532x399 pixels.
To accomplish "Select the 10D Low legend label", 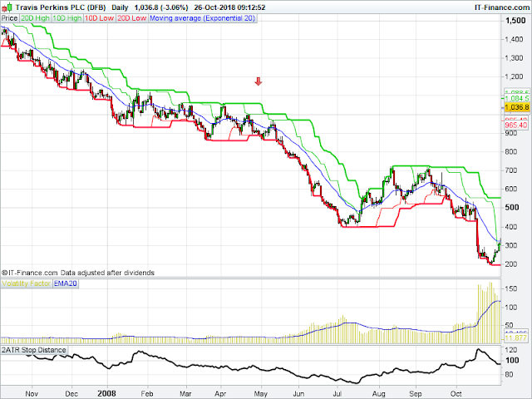I will (x=99, y=18).
